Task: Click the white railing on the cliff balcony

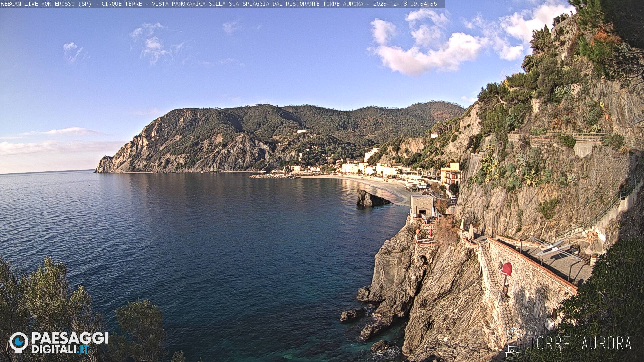Action: 426,241
